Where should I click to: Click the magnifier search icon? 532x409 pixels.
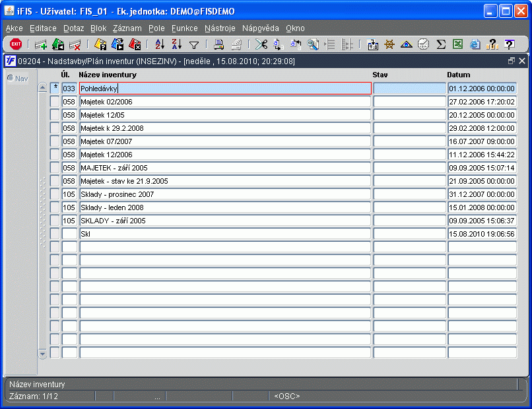(312, 44)
